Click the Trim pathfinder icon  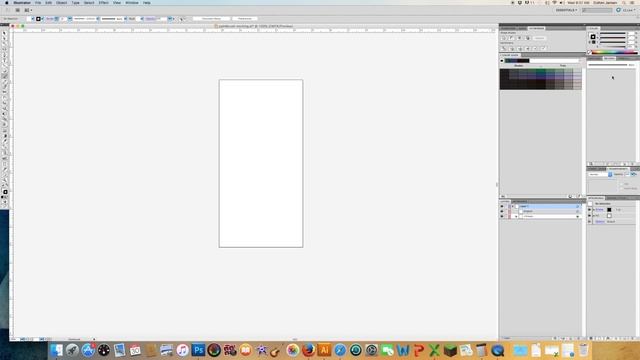(511, 48)
